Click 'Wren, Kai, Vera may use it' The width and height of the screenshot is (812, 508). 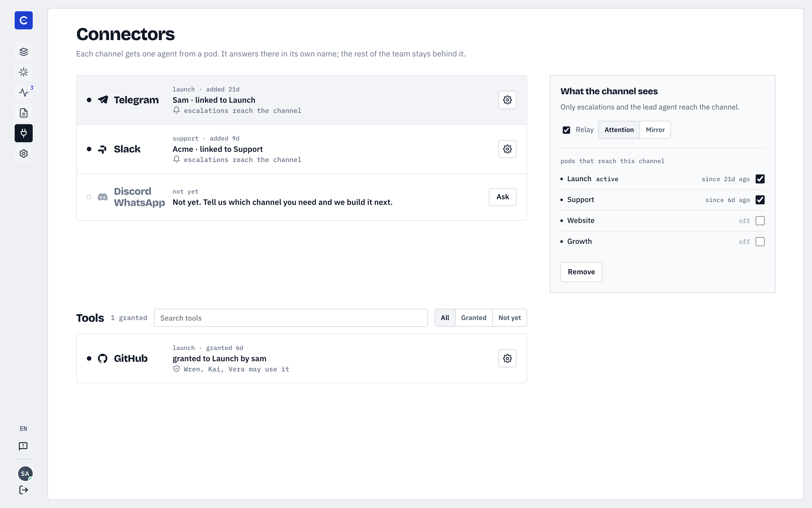237,369
